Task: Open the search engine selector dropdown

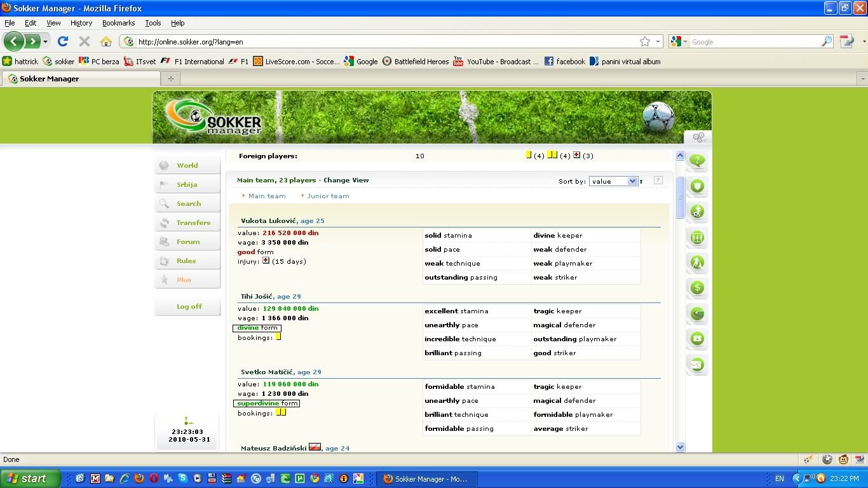Action: 678,41
